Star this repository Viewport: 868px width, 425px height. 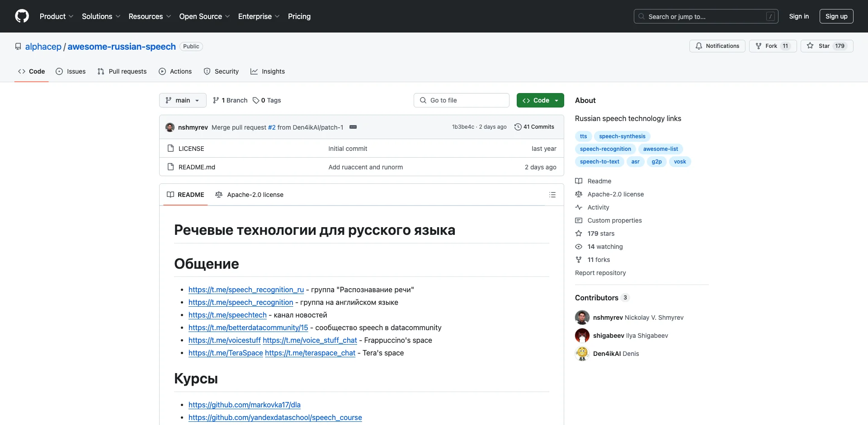click(x=826, y=46)
